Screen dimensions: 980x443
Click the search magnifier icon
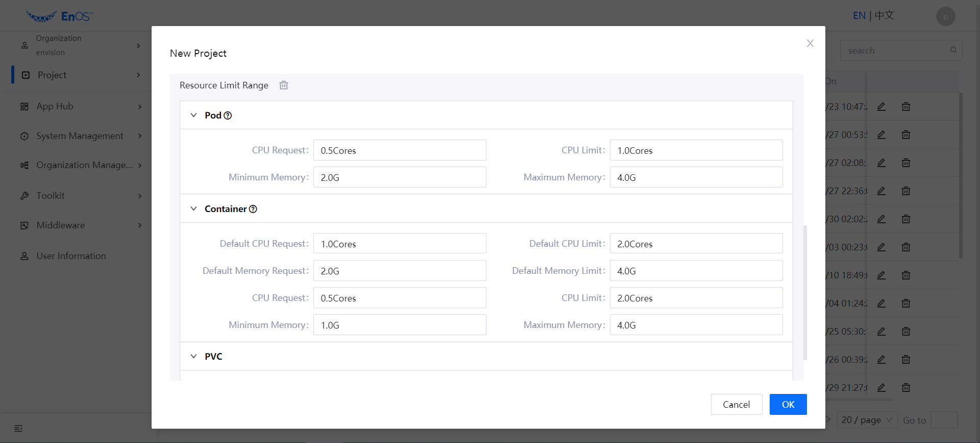pos(953,50)
